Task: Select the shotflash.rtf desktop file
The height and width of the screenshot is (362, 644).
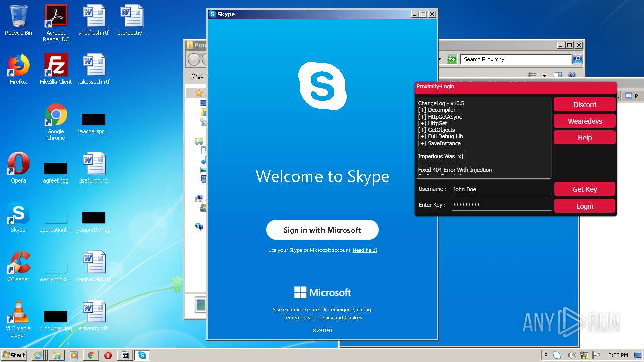Action: point(94,20)
